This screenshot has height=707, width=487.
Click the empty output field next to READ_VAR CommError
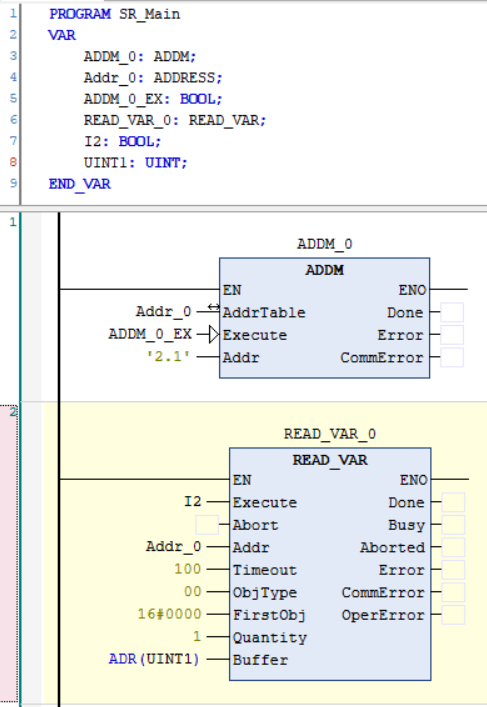[x=453, y=592]
